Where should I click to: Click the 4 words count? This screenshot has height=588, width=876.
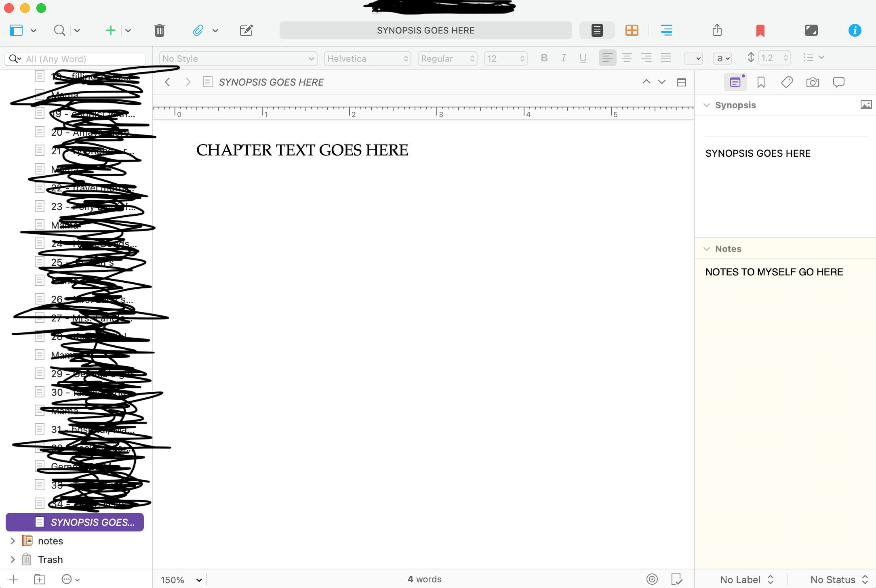[424, 579]
